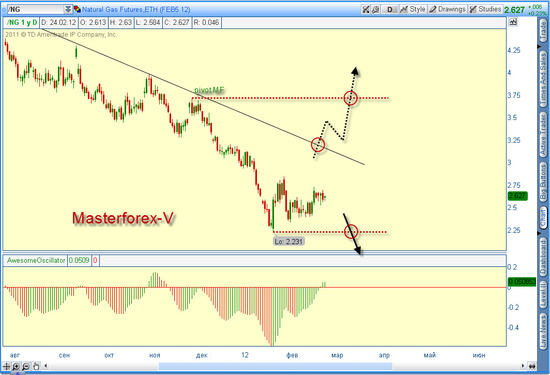Viewport: 550px width, 375px height.
Task: Open the Style menu
Action: [413, 9]
